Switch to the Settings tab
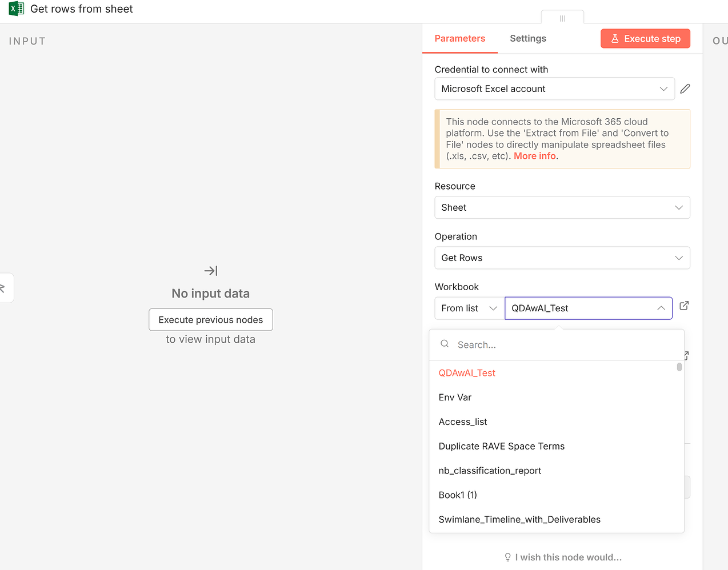Screen dimensions: 728x570 (527, 38)
